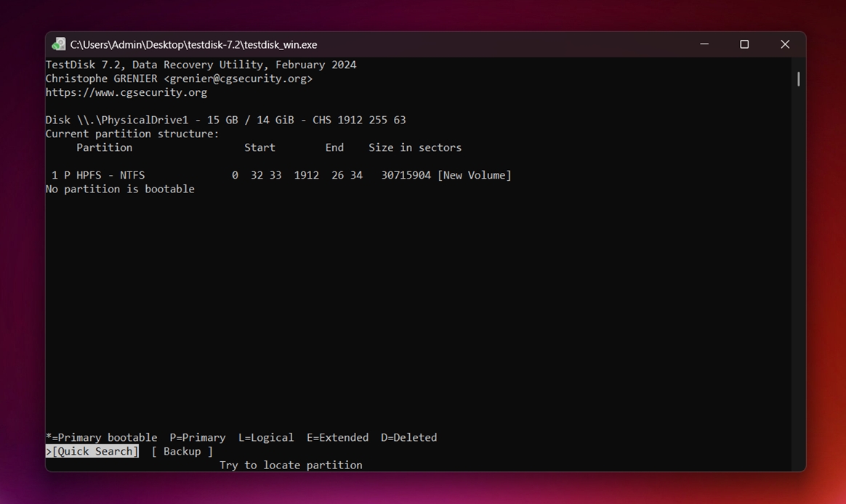The width and height of the screenshot is (846, 504).
Task: Maximize the testdisk_win.exe window
Action: [744, 44]
